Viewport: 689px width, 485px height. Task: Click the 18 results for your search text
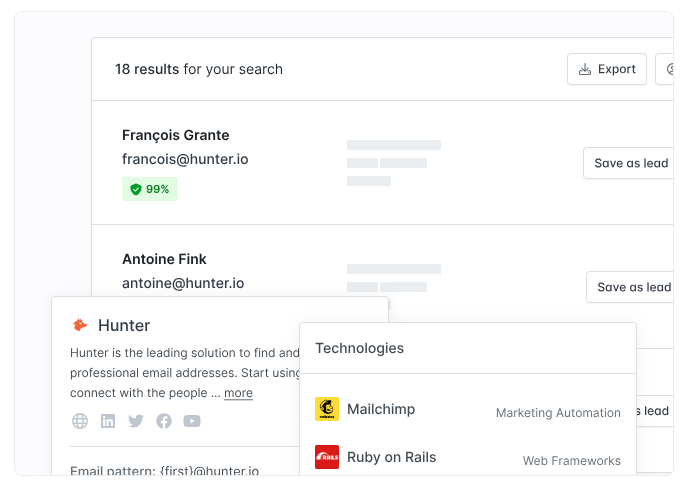pos(199,69)
